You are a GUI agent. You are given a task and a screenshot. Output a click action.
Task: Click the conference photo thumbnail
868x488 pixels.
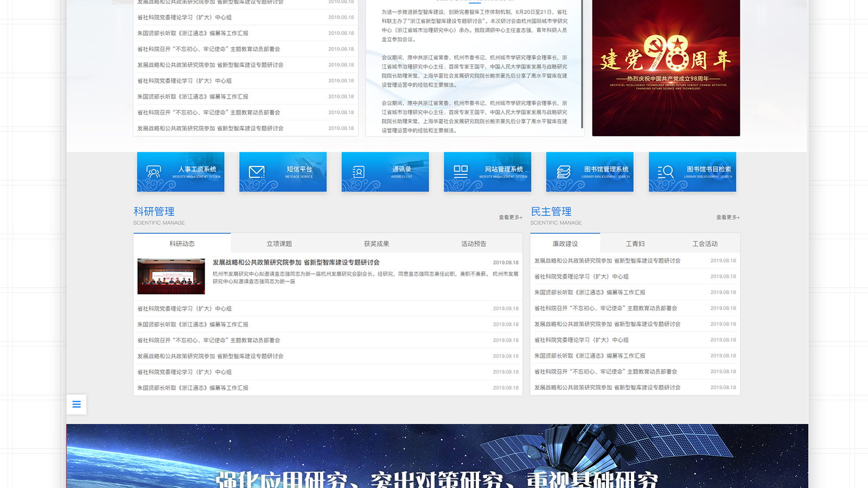point(171,277)
